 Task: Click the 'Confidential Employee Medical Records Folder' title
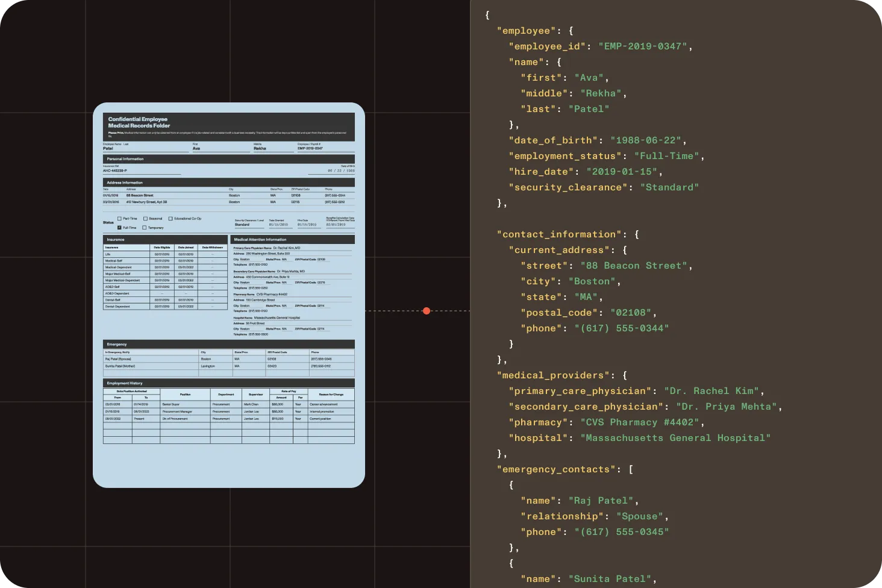[139, 122]
